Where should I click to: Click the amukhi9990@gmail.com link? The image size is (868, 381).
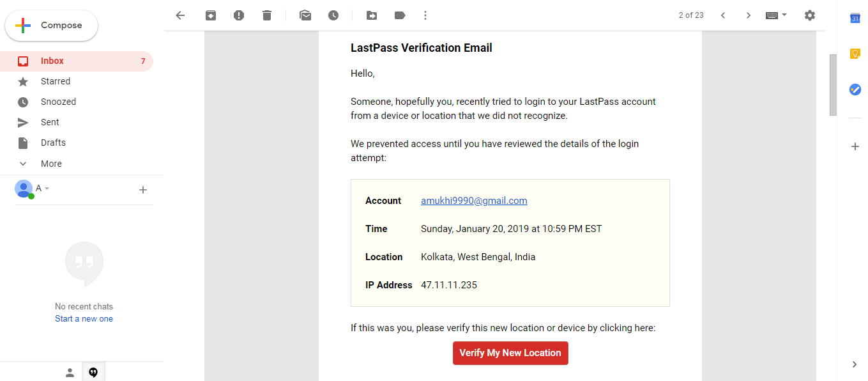474,201
